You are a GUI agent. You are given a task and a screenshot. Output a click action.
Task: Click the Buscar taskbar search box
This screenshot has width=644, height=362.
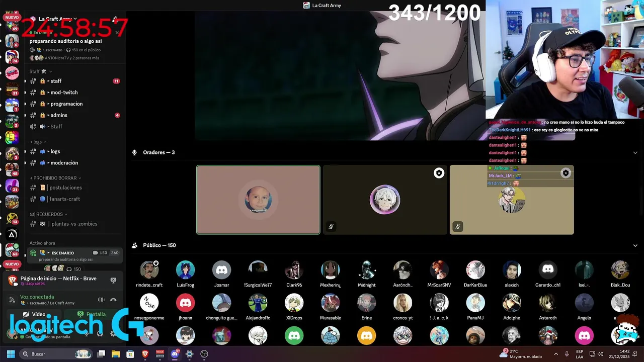tap(56, 354)
